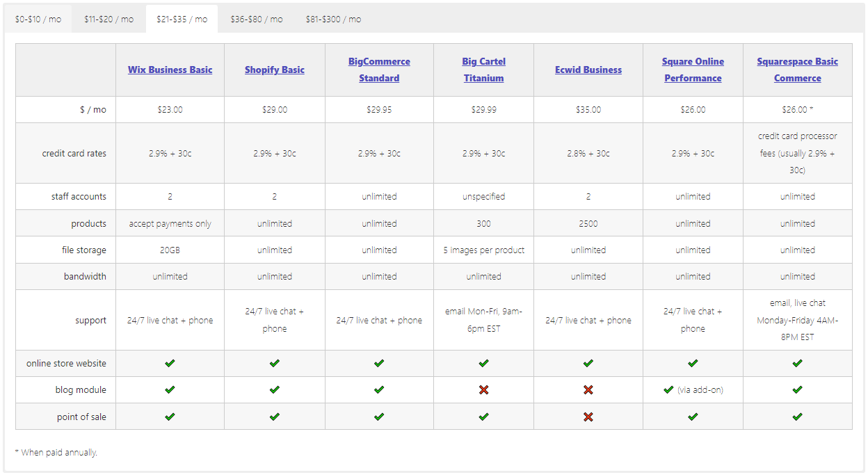Click Squarespace point of sale checkmark
Screen dimensions: 868x475
798,417
